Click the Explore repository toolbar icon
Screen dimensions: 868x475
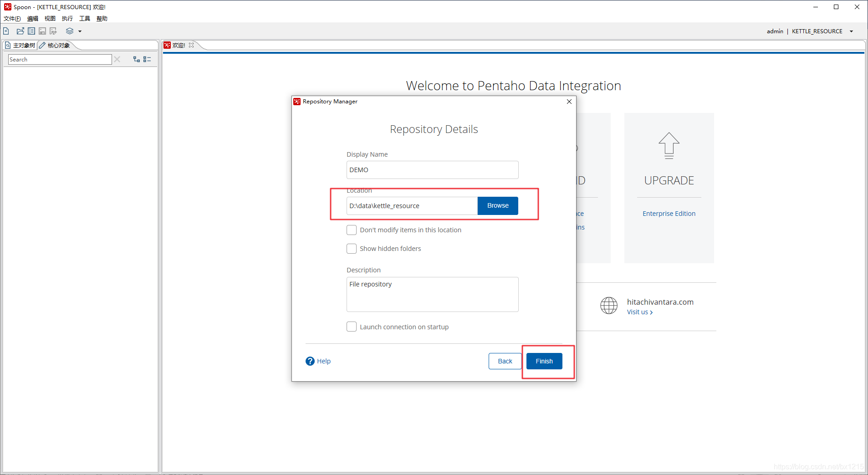click(x=31, y=31)
